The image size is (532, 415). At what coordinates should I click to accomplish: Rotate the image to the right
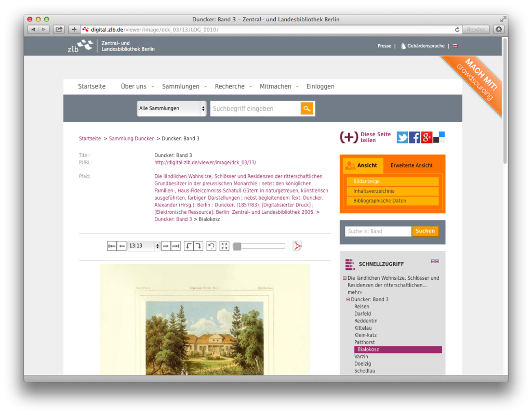[x=198, y=246]
